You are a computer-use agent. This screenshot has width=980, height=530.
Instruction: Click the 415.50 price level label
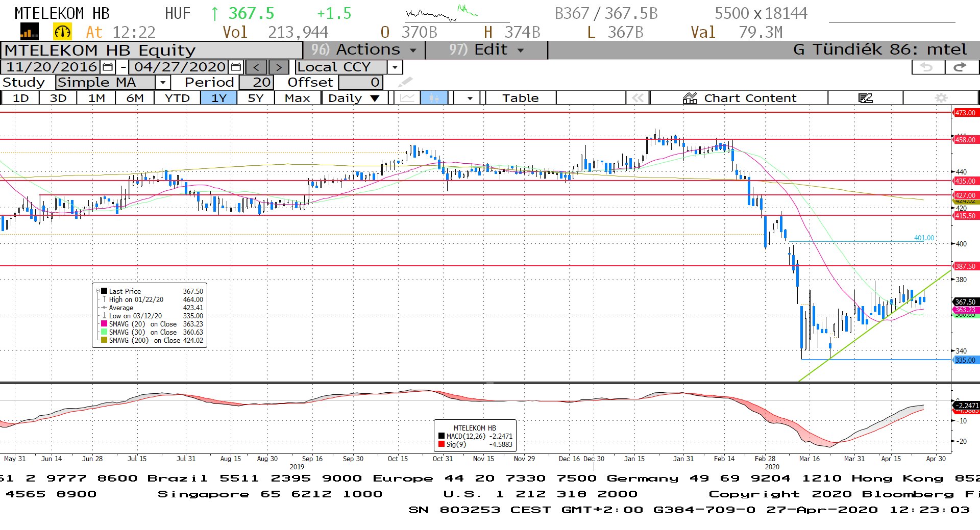965,216
